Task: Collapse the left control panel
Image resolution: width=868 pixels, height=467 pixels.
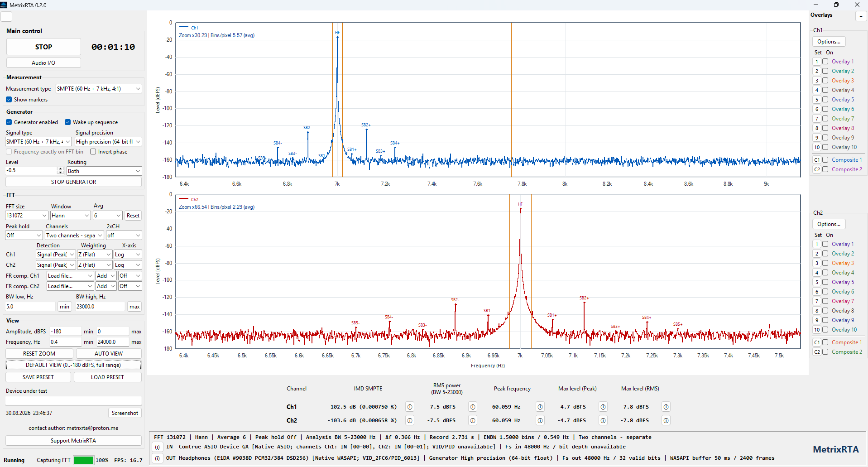Action: click(6, 17)
